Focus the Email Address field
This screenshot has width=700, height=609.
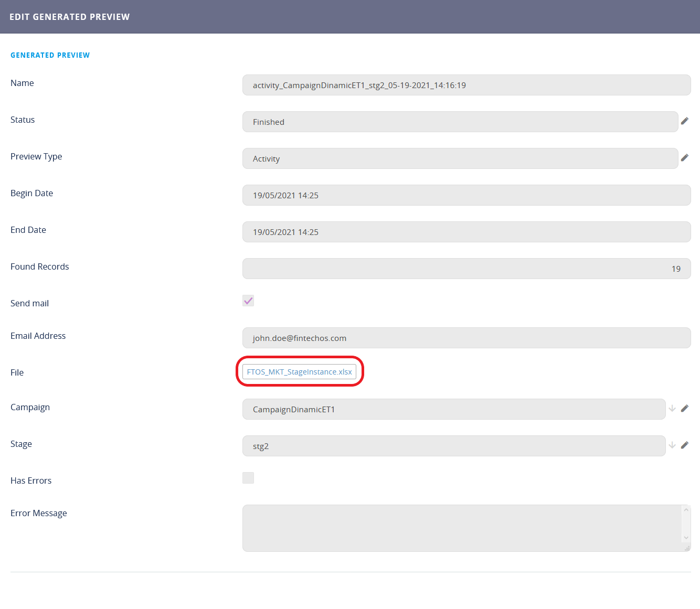click(466, 338)
